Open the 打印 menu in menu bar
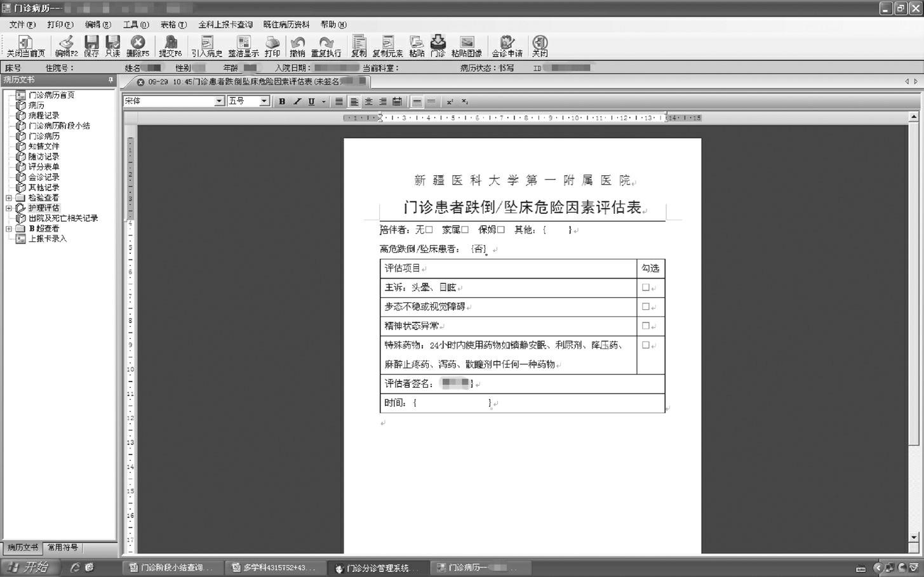This screenshot has width=924, height=577. pyautogui.click(x=60, y=25)
